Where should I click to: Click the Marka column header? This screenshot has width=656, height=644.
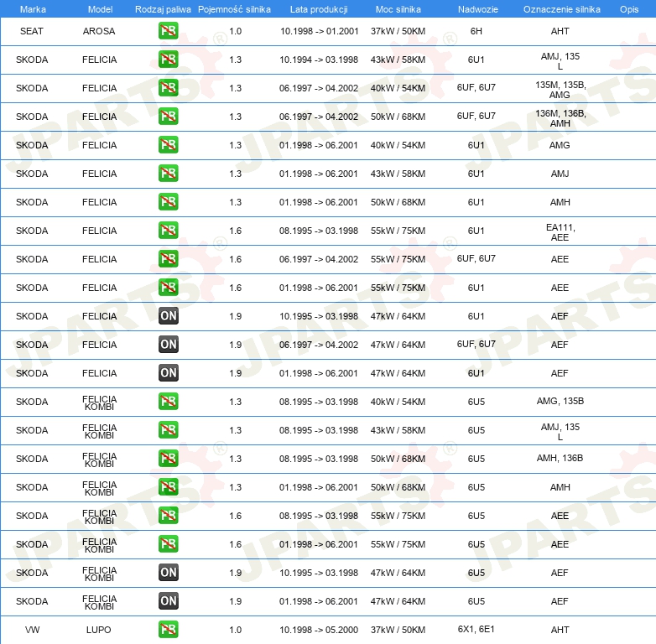pyautogui.click(x=33, y=9)
